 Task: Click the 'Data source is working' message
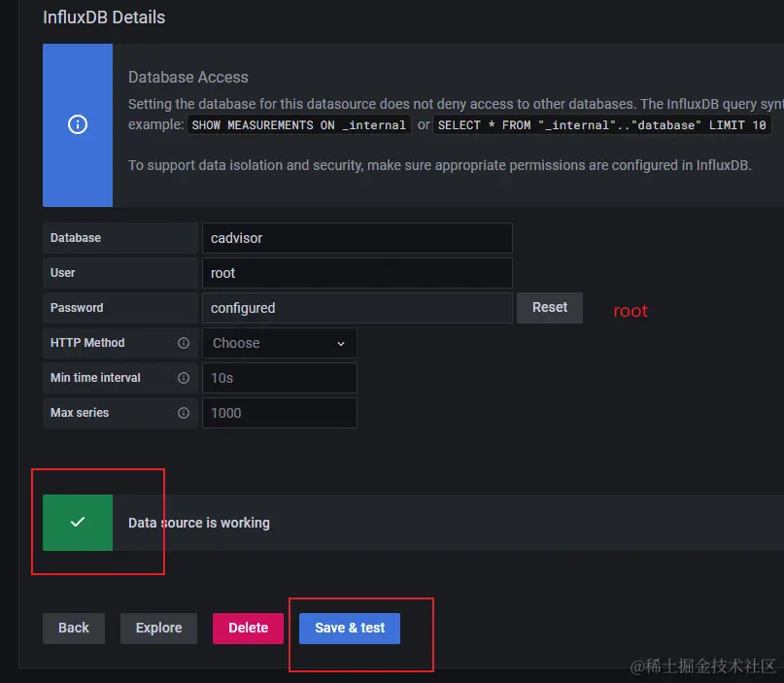click(199, 523)
